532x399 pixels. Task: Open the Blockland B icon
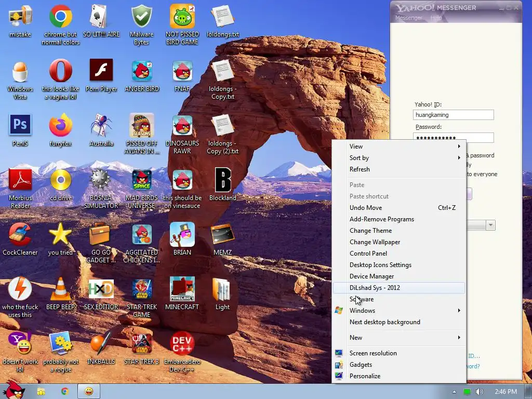pyautogui.click(x=223, y=180)
